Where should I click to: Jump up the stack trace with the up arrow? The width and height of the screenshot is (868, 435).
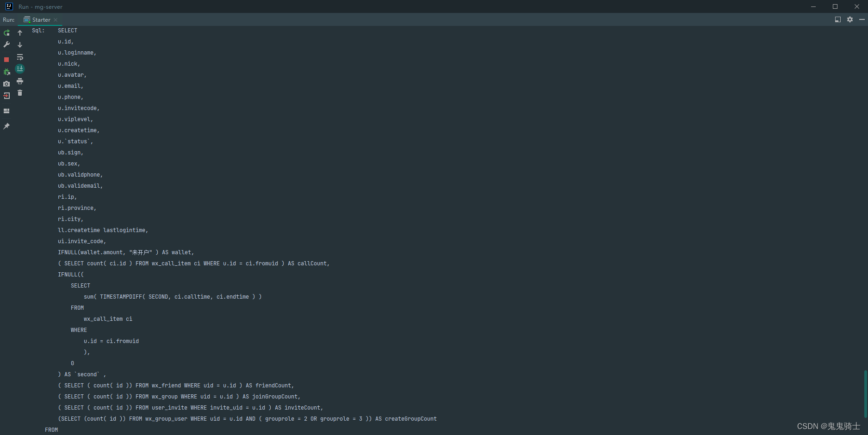click(x=20, y=33)
